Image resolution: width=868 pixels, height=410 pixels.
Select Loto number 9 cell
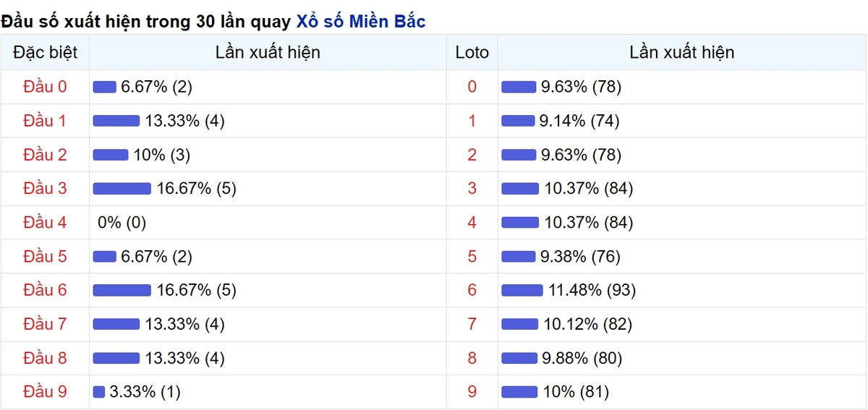pos(472,393)
